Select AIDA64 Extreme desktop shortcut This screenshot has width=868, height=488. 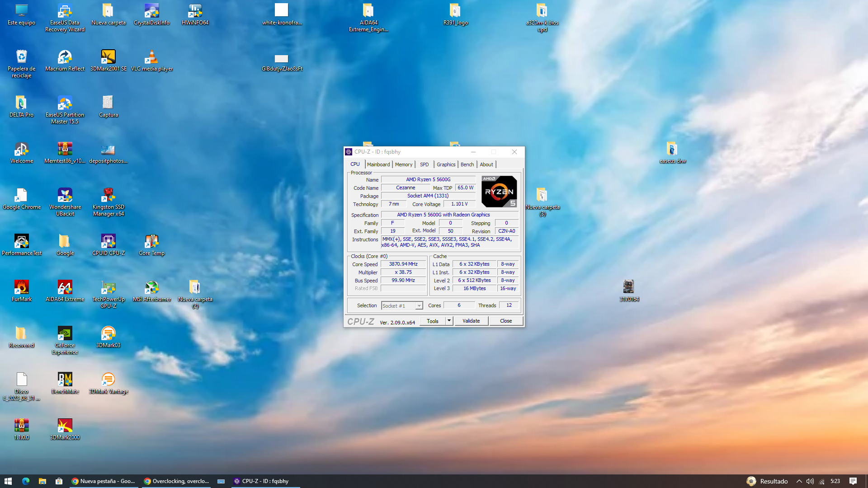[x=65, y=291]
